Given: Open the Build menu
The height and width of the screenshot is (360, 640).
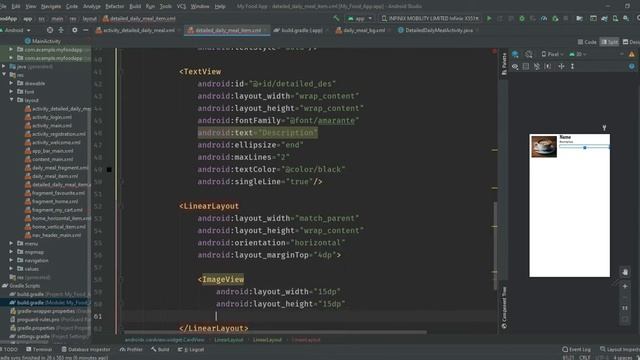Looking at the screenshot, I should (x=135, y=7).
